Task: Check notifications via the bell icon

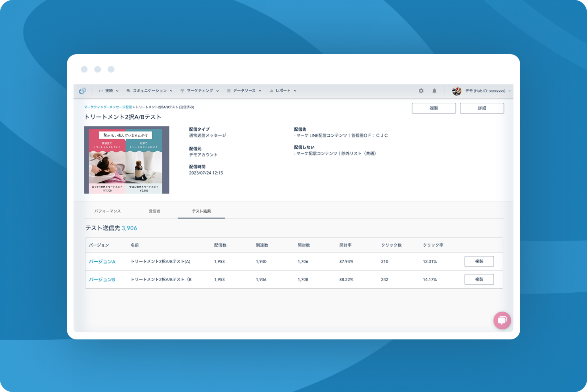Action: [x=434, y=90]
